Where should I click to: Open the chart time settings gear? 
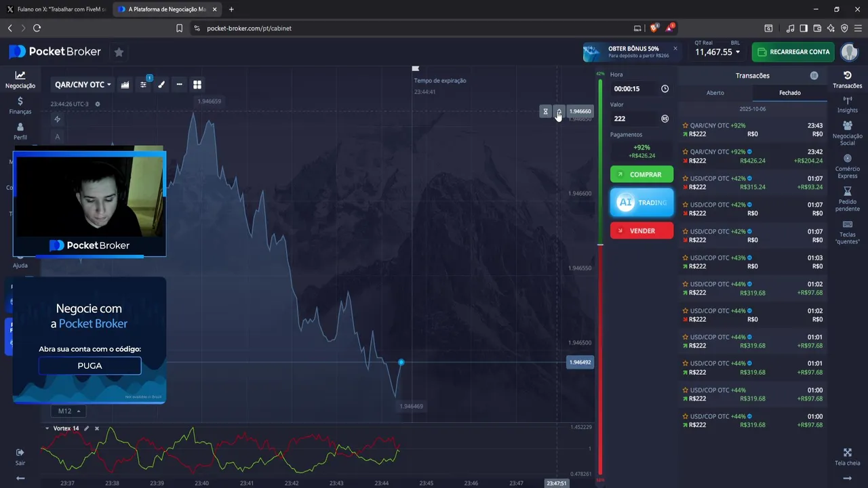point(98,104)
